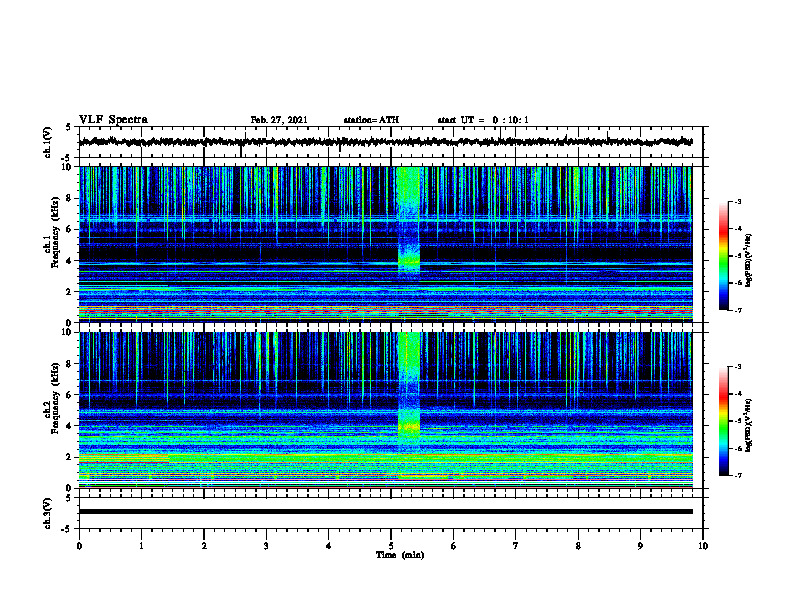Click the "4" frequency tick of ch.1 panel
The width and height of the screenshot is (792, 612).
click(x=70, y=261)
